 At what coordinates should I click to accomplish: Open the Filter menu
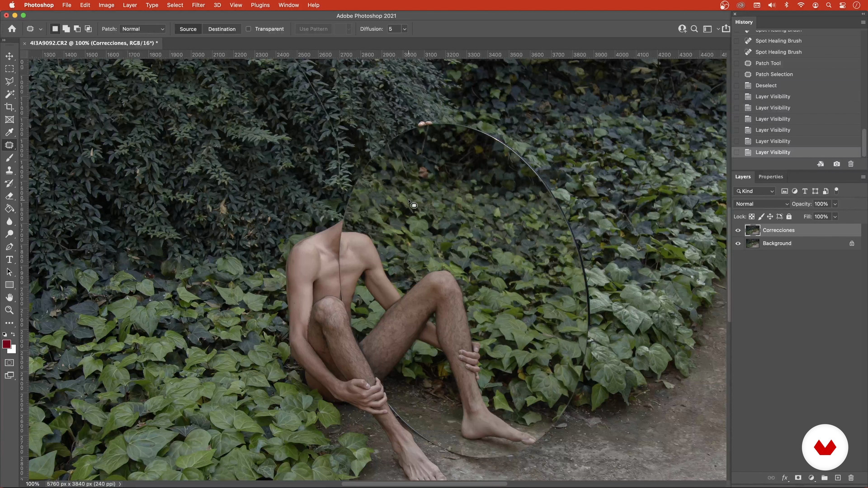tap(198, 5)
